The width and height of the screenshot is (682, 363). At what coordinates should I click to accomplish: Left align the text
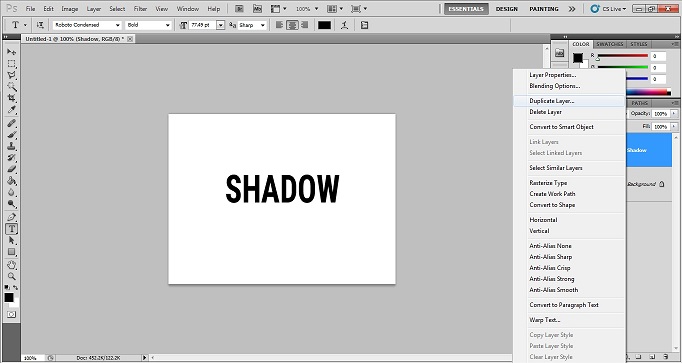280,25
